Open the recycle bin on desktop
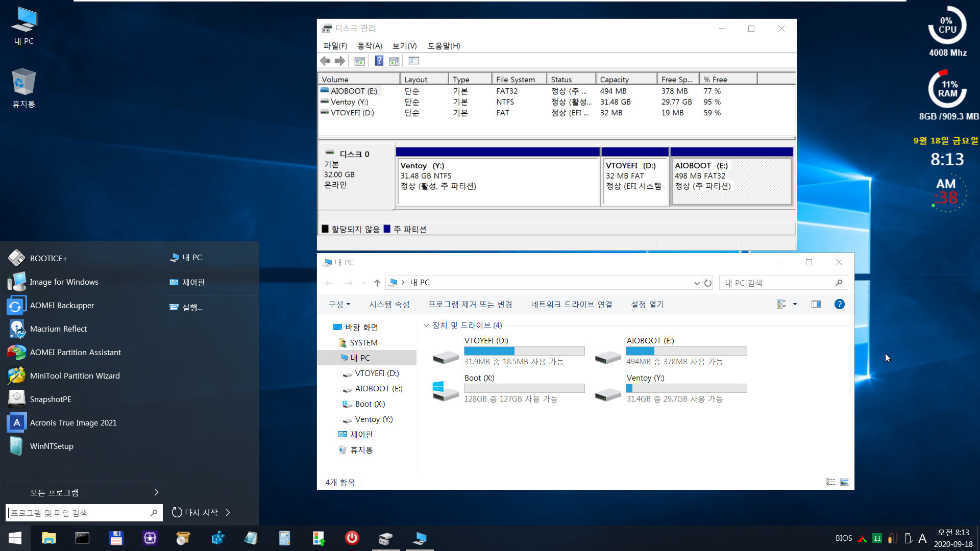The width and height of the screenshot is (980, 551). pyautogui.click(x=23, y=88)
